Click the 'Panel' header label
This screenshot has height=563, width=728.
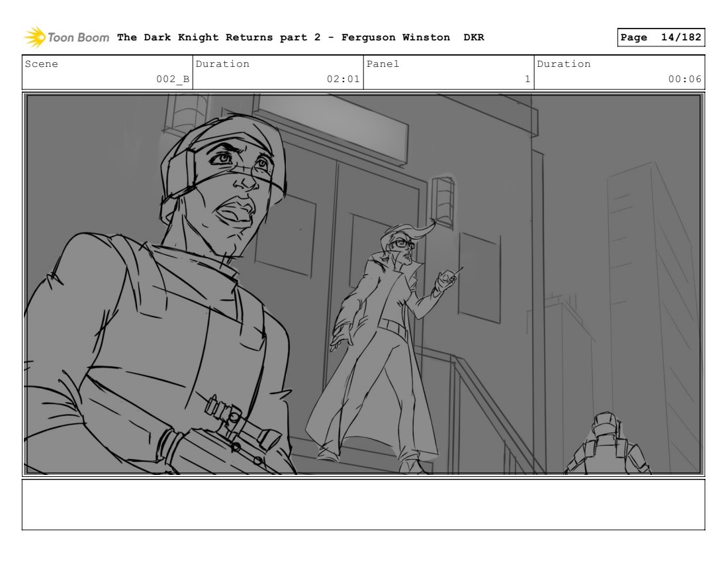pos(383,64)
